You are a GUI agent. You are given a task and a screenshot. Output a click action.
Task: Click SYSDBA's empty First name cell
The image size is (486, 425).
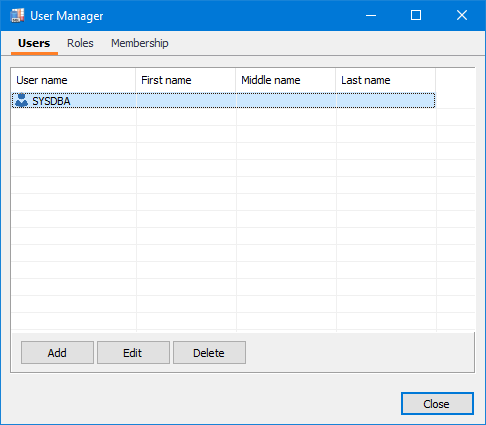point(186,101)
